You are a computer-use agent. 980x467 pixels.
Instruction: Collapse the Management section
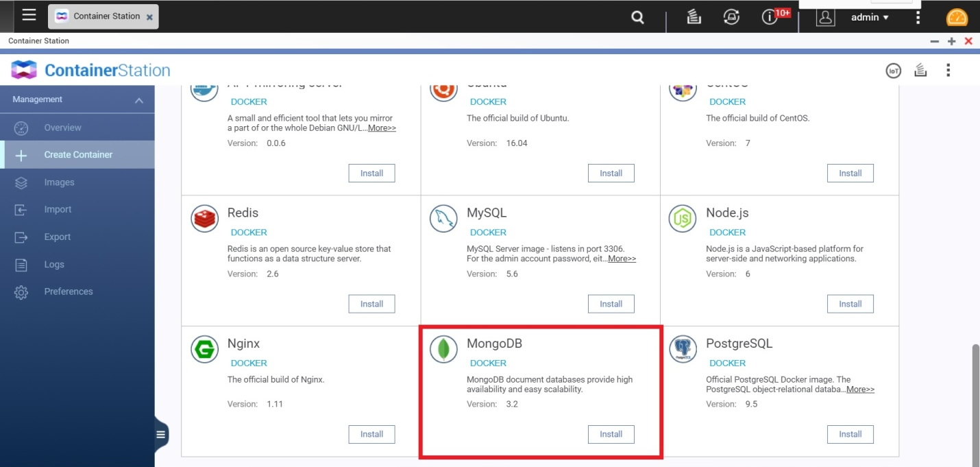139,100
